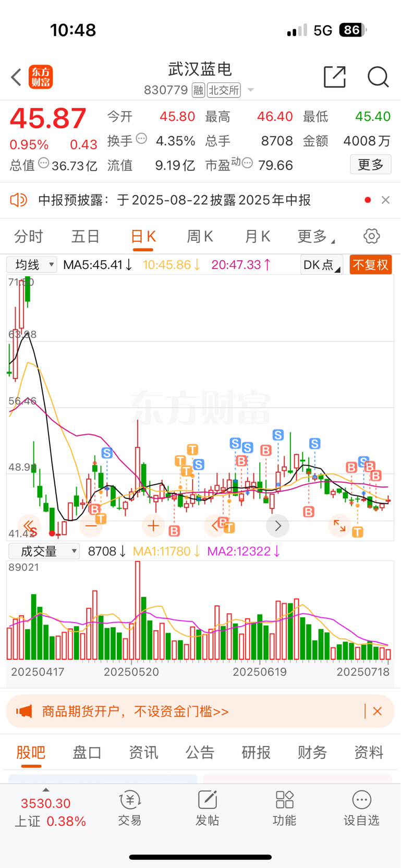The height and width of the screenshot is (868, 401).
Task: Tap the right arrow chart pan icon
Action: click(278, 525)
